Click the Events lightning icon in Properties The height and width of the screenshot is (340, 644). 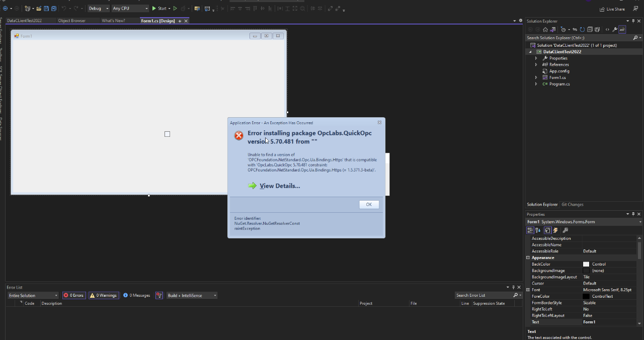point(555,230)
